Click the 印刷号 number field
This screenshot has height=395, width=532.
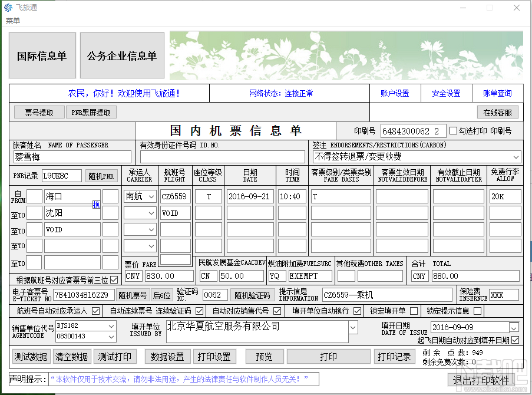[413, 131]
